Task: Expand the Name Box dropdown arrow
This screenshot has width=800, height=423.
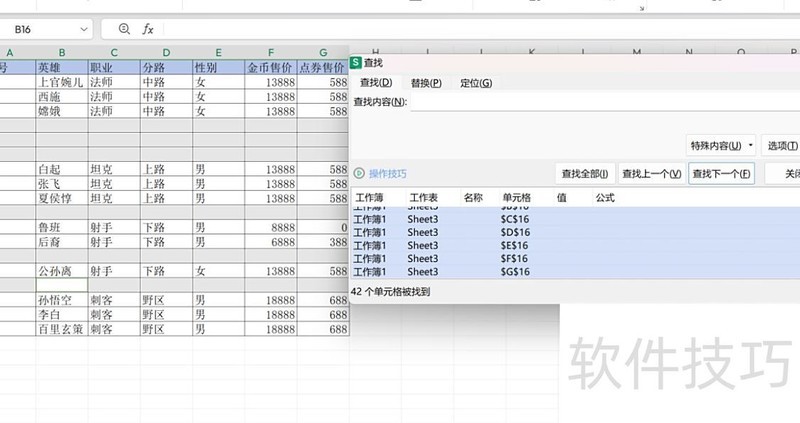Action: pos(82,29)
